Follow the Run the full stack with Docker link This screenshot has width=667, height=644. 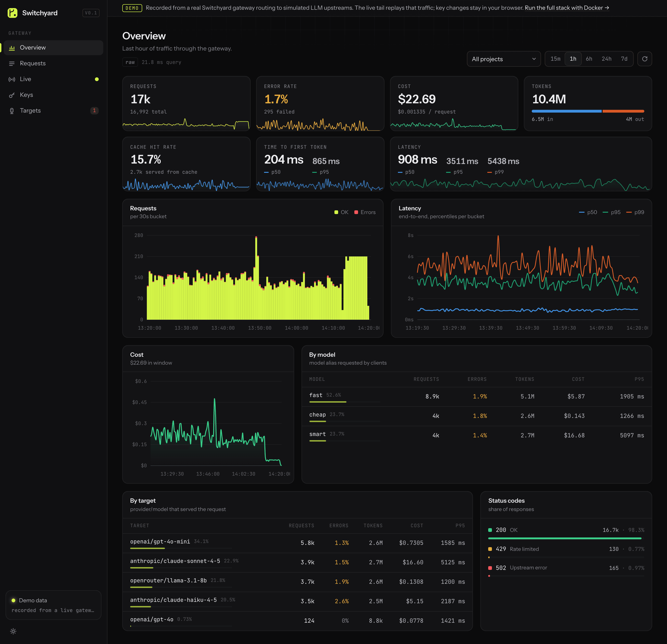point(567,8)
